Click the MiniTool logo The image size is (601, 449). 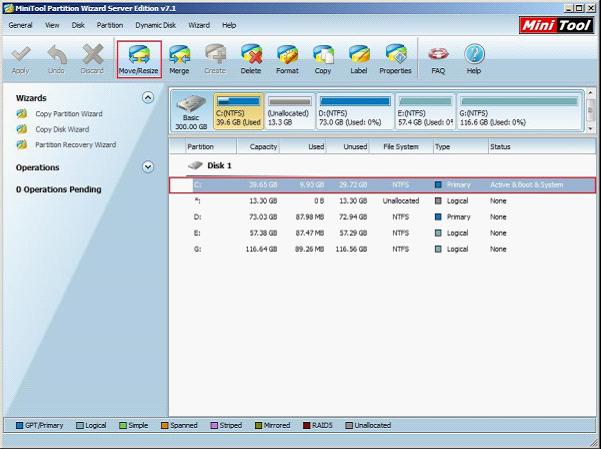point(556,25)
